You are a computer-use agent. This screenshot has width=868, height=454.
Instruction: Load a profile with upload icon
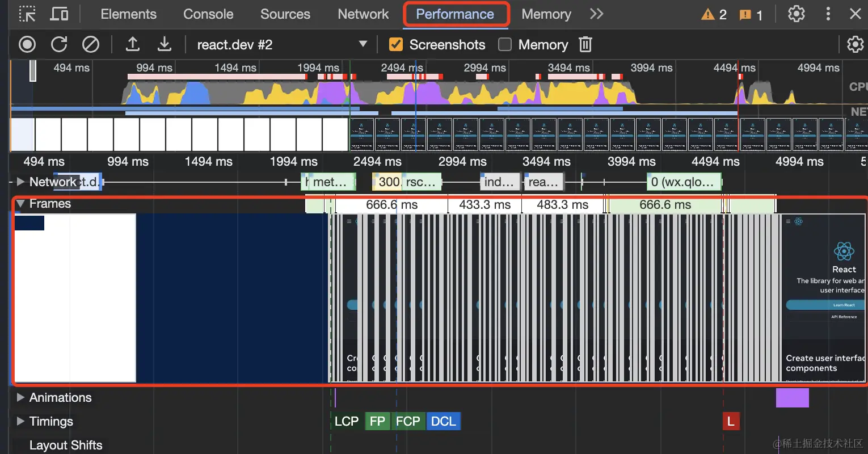[132, 44]
